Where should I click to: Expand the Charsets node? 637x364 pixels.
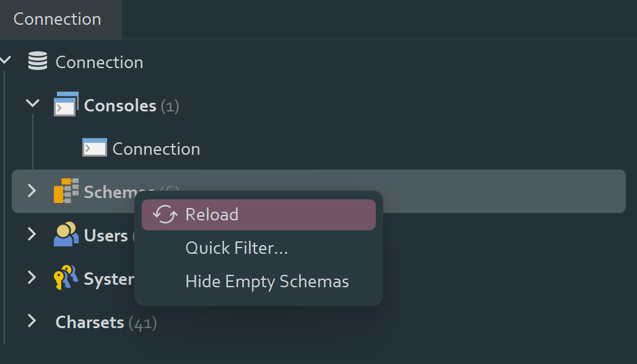point(32,321)
